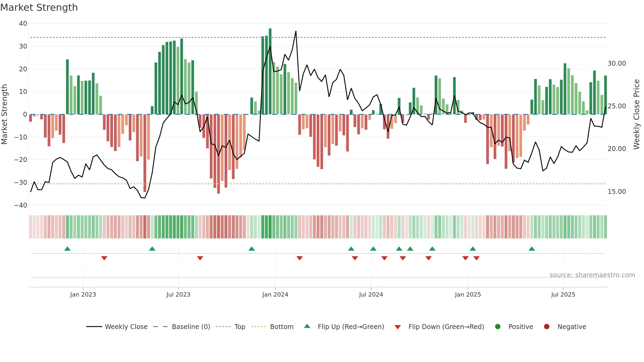The height and width of the screenshot is (362, 644).
Task: Toggle the Weekly Close legend entry
Action: 117,327
